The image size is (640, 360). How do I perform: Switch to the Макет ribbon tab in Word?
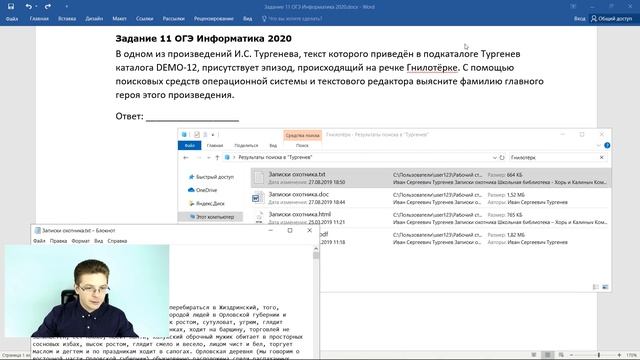coord(119,19)
